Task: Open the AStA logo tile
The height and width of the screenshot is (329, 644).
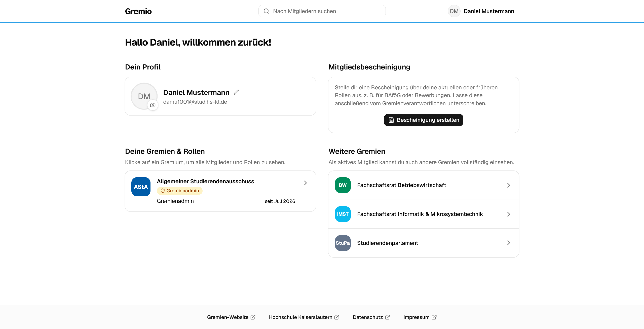Action: point(141,187)
